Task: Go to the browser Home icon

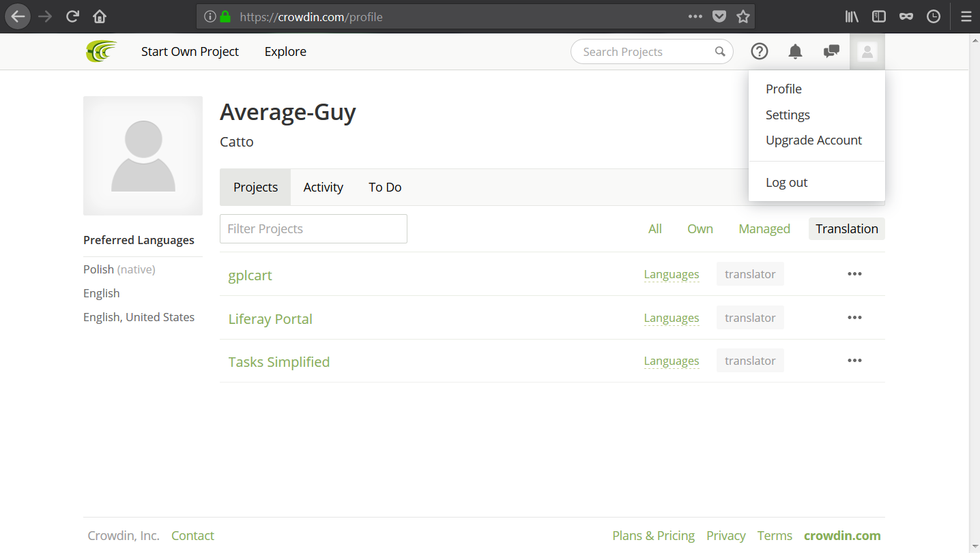Action: [x=100, y=16]
